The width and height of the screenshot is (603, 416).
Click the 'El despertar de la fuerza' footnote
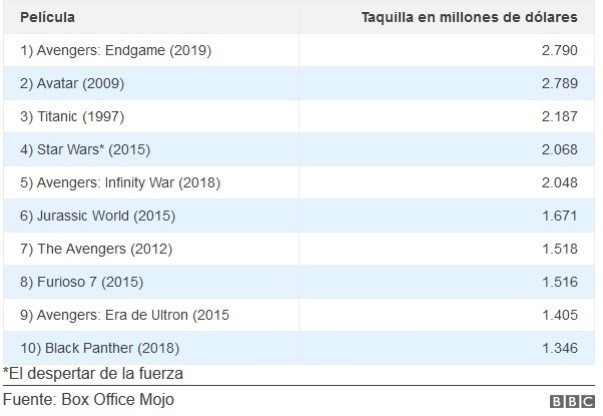click(93, 373)
